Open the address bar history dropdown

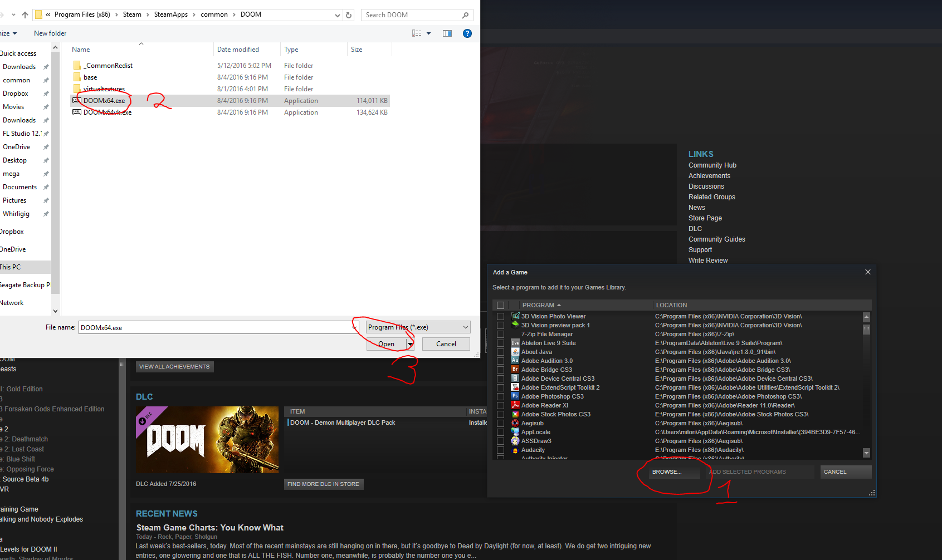pyautogui.click(x=338, y=15)
